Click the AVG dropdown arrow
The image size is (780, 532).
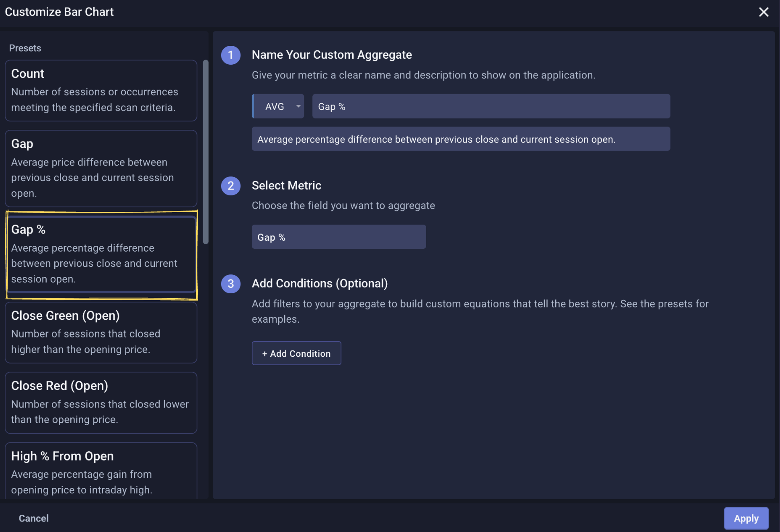coord(298,106)
